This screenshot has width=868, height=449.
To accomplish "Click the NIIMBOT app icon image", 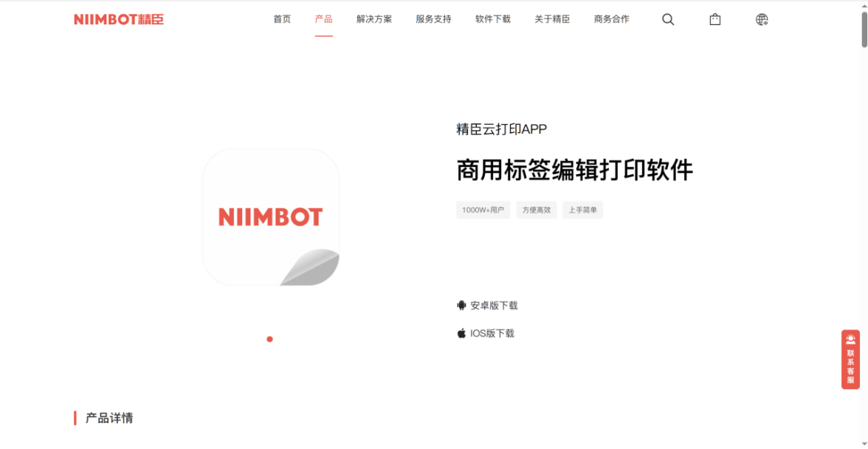I will pos(271,217).
